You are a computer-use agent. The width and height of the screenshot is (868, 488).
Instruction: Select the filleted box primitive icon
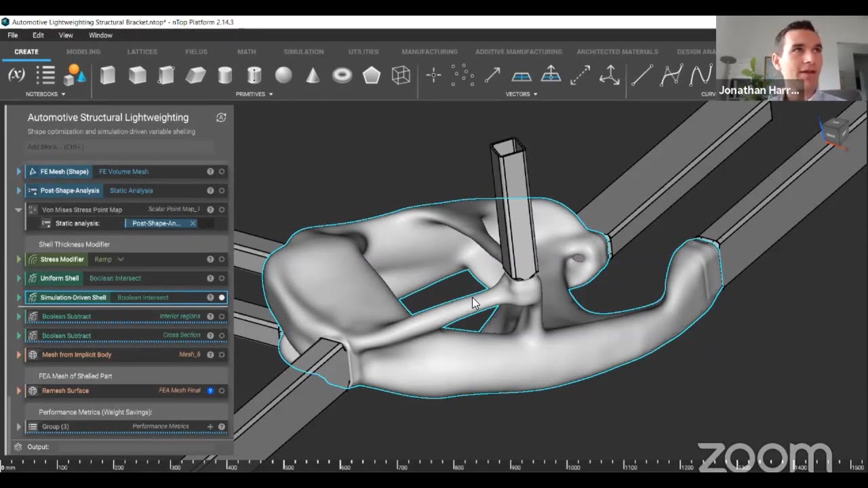coord(166,75)
